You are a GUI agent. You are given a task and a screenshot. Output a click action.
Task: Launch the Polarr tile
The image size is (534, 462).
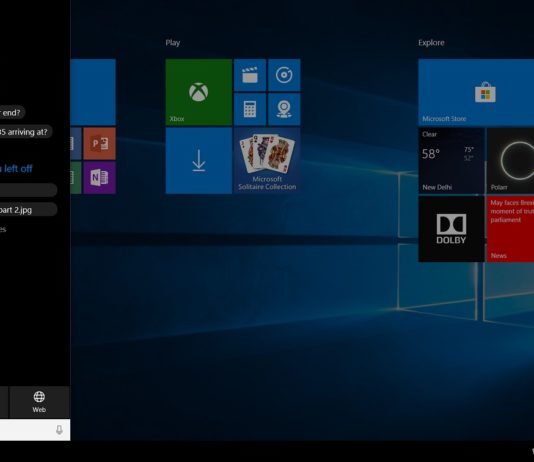tap(510, 161)
